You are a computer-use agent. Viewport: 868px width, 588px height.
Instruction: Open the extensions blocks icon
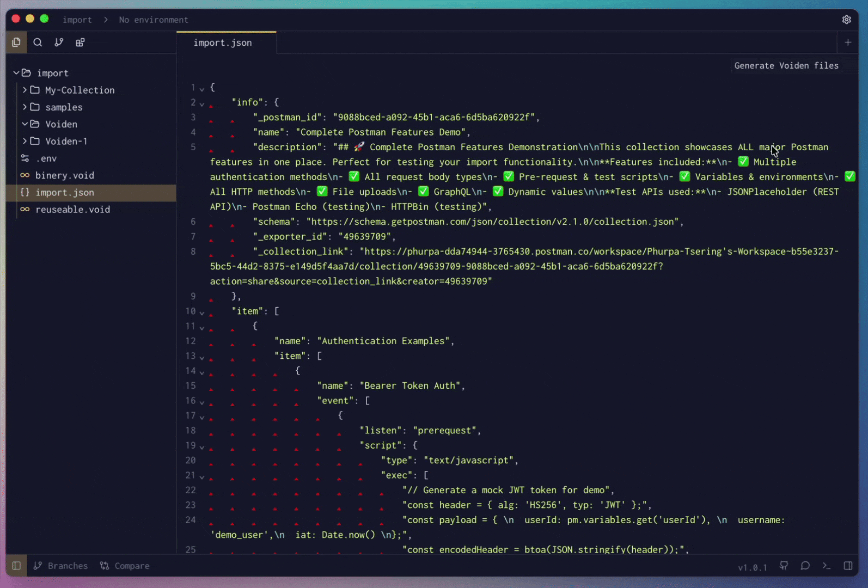(80, 42)
